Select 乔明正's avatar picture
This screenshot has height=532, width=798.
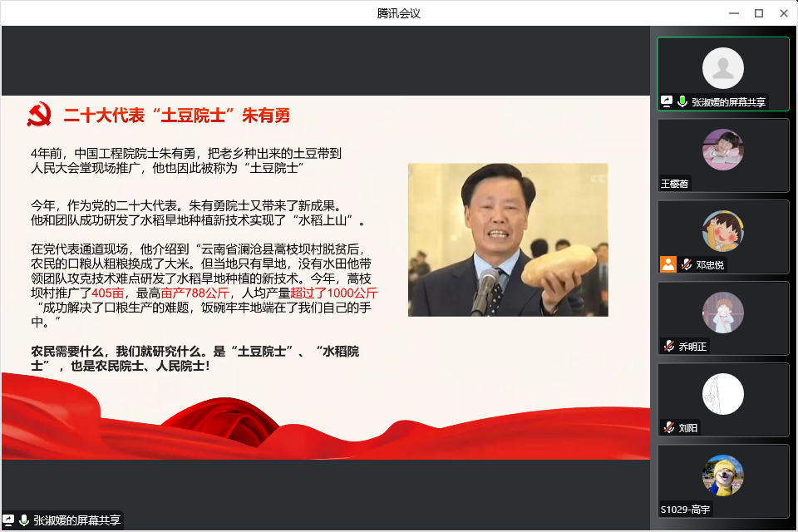tap(722, 313)
